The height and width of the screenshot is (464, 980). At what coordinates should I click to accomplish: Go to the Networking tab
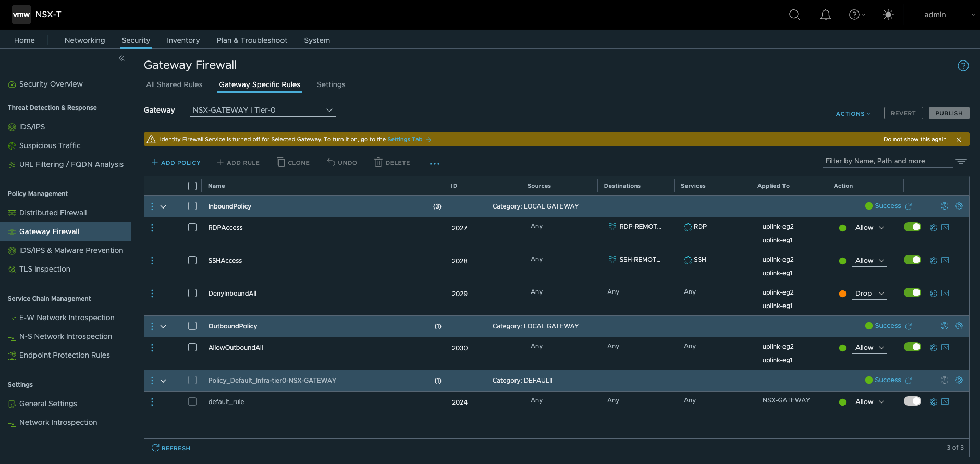click(x=85, y=40)
